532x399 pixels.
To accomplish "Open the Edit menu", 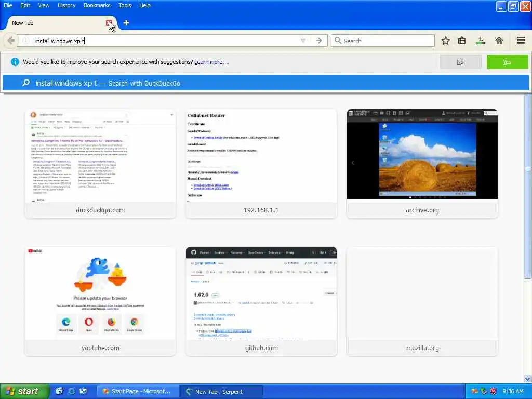I will [x=25, y=5].
